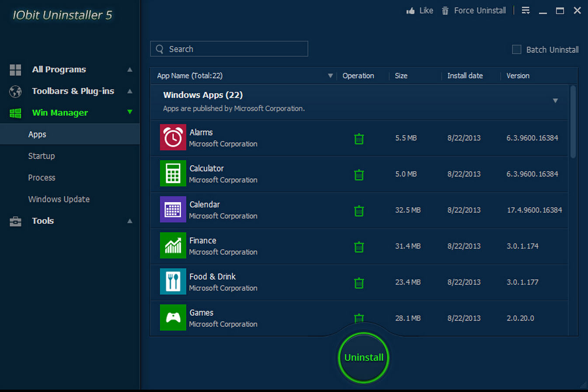Click the 32.5 MB size value

tap(408, 210)
